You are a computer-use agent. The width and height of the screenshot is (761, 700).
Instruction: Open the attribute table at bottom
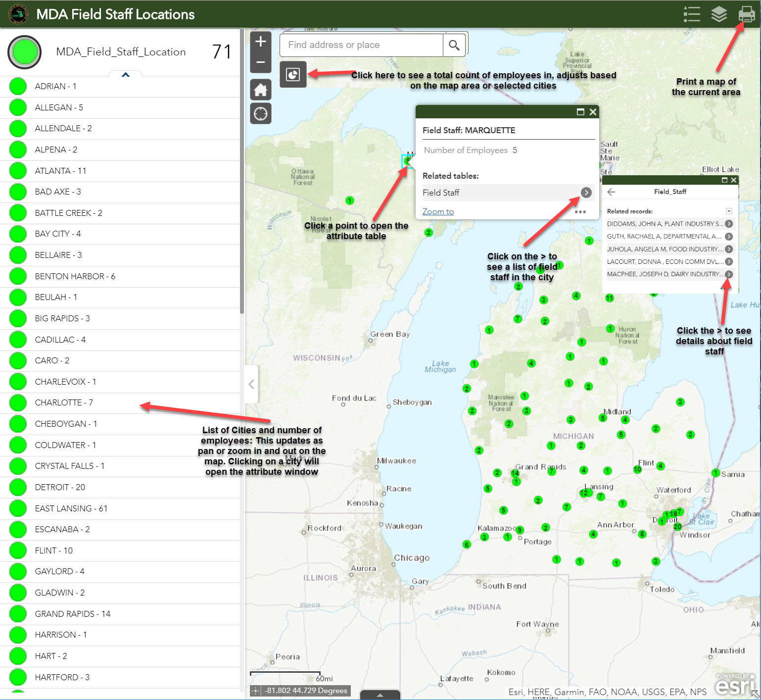pos(380,695)
